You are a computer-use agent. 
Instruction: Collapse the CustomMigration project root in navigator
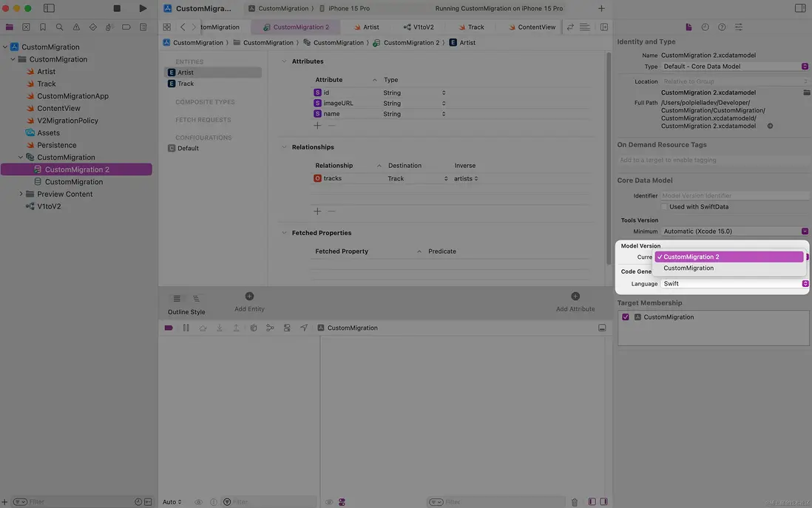5,47
